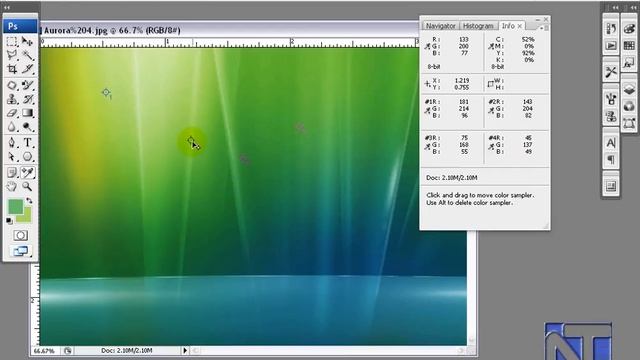640x360 pixels.
Task: Select the Type tool
Action: pos(27,142)
